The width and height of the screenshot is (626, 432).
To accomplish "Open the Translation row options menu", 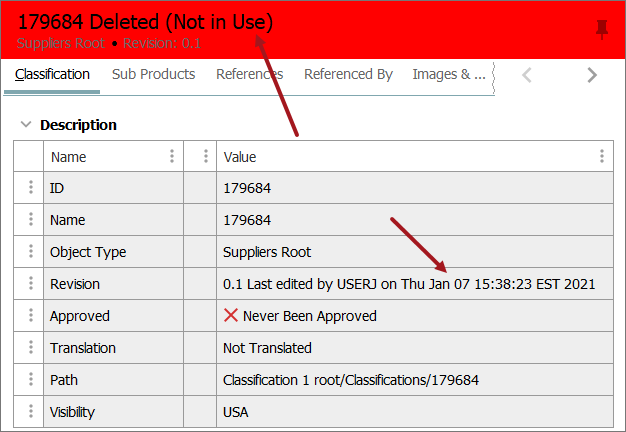I will pyautogui.click(x=31, y=348).
